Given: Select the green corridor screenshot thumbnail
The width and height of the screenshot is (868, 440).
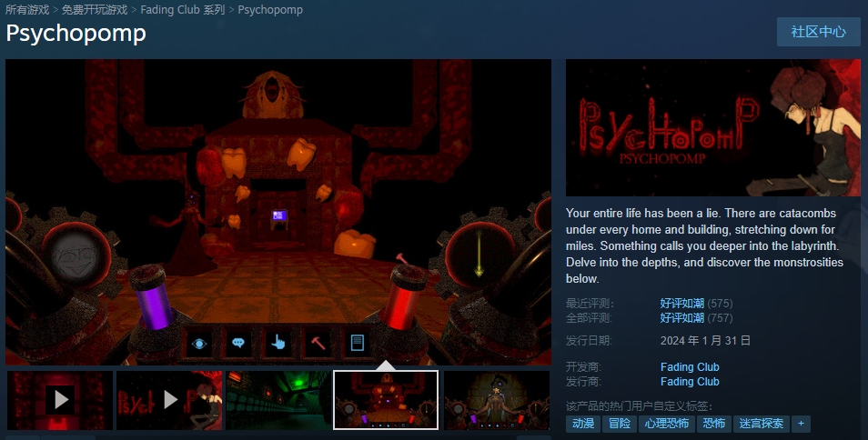Looking at the screenshot, I should (278, 400).
